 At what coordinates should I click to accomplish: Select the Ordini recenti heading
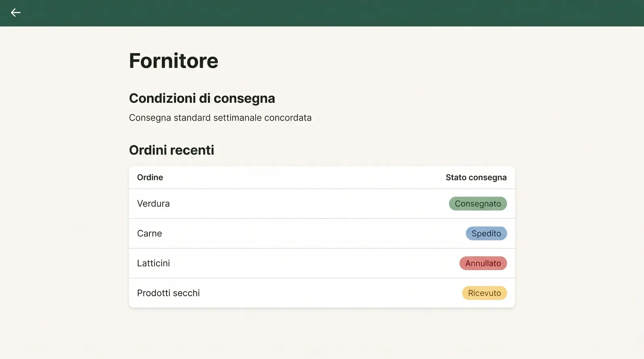click(171, 150)
